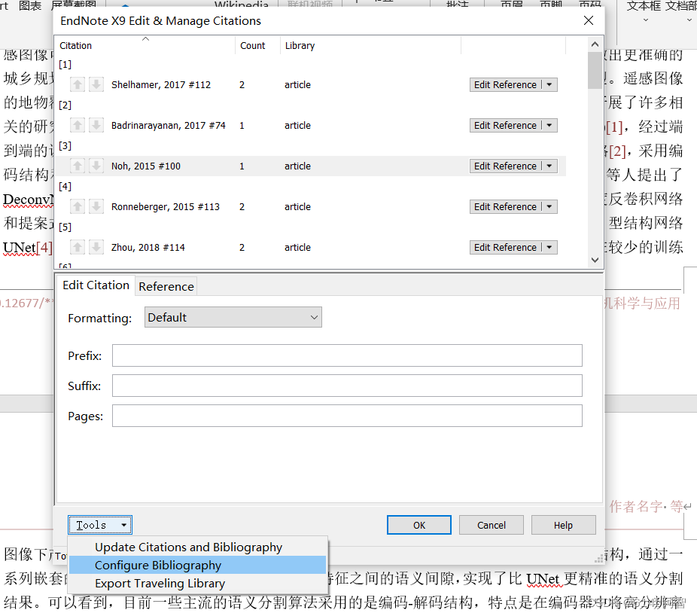This screenshot has height=616, width=697.
Task: Click the citation list scroll up arrow
Action: coord(595,44)
